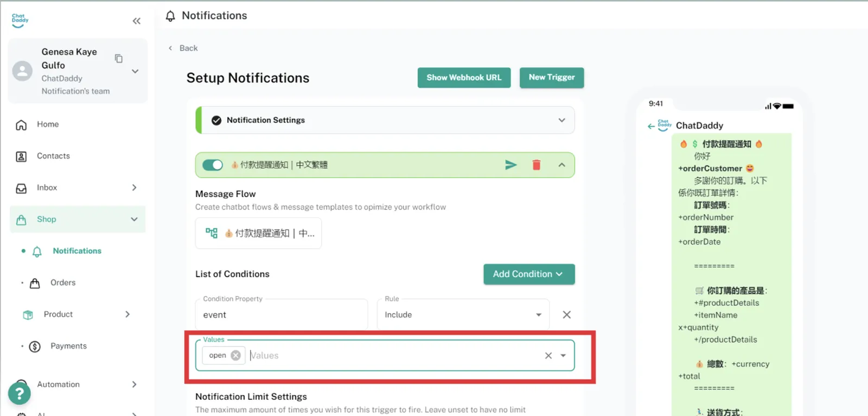868x416 pixels.
Task: Click the copy icon beside Genesa Kaye Gulfo
Action: tap(119, 59)
